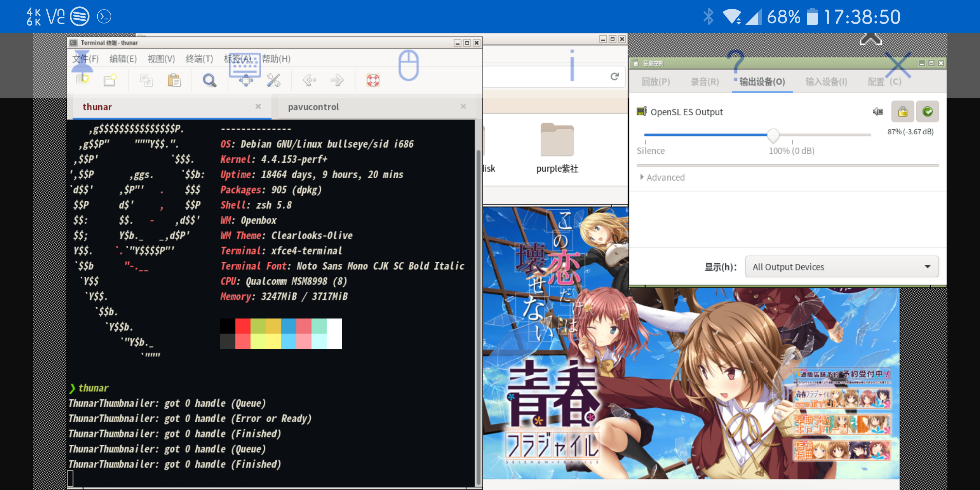The width and height of the screenshot is (980, 490).
Task: Click the sound card icon beside OpenSL ES Output
Action: click(x=642, y=112)
